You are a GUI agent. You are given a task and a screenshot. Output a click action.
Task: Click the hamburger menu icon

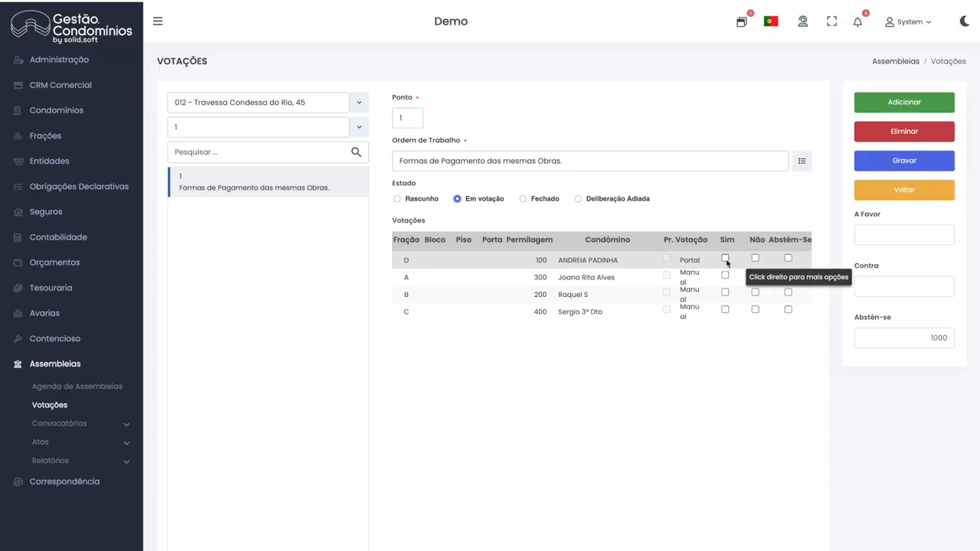click(158, 21)
